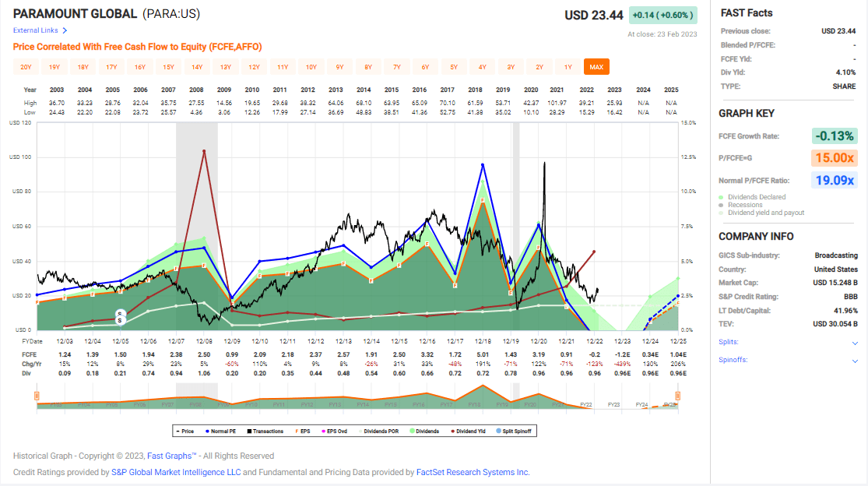Screen dimensions: 868x486
Task: Click the Div Yld value 4.10%
Action: pyautogui.click(x=846, y=72)
